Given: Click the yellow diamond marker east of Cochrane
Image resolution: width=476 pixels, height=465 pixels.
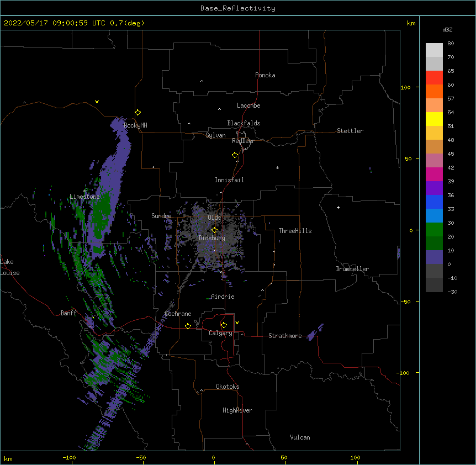Looking at the screenshot, I should [188, 326].
